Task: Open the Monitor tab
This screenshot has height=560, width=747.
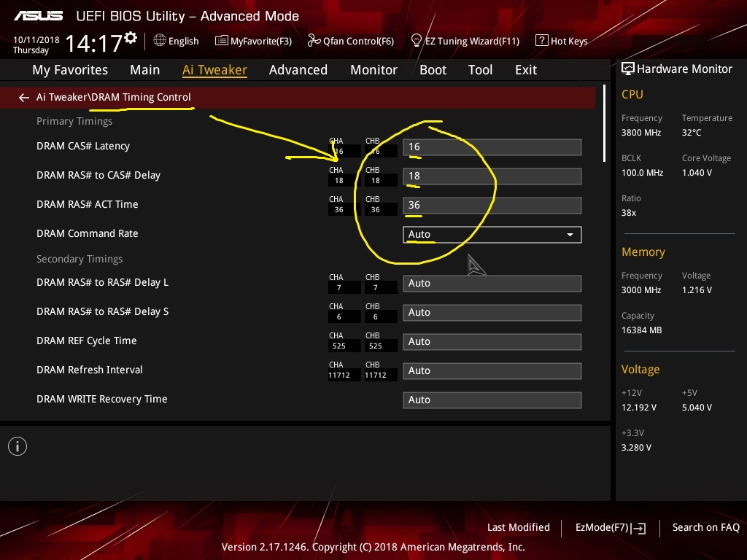Action: tap(373, 70)
